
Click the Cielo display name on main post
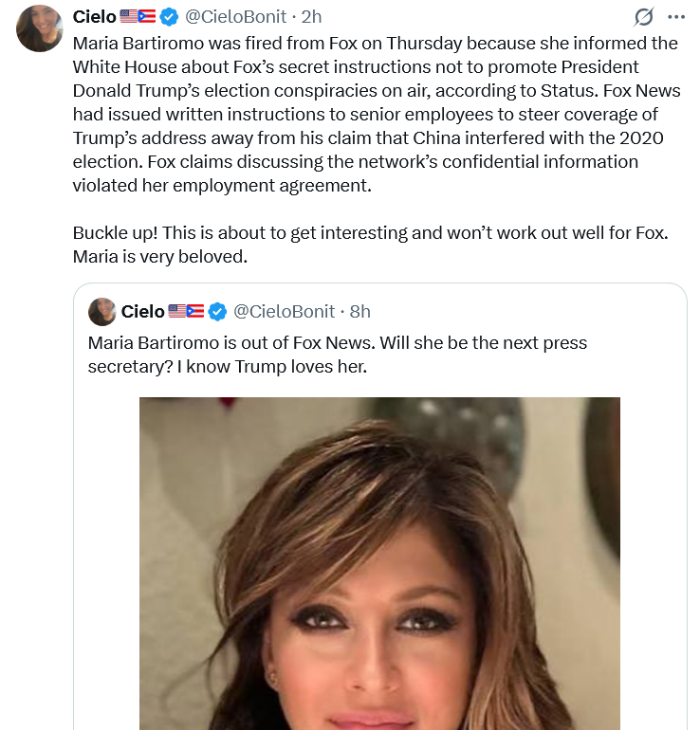[94, 17]
